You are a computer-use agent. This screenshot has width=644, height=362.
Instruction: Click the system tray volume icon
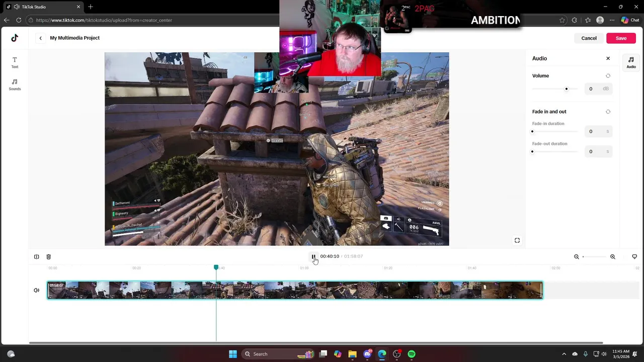point(604,354)
